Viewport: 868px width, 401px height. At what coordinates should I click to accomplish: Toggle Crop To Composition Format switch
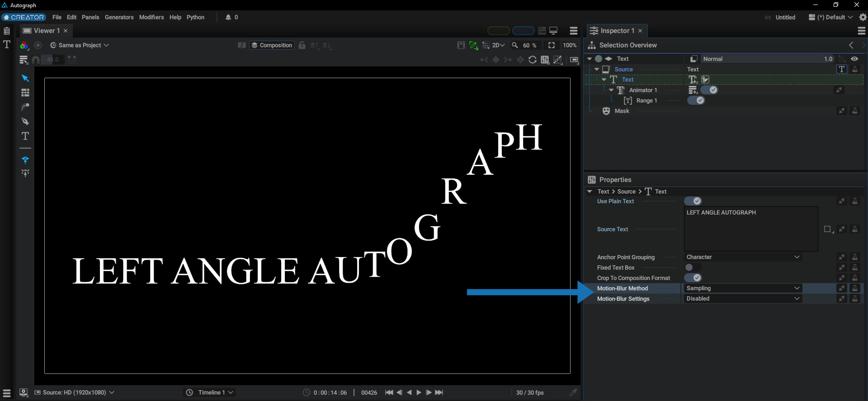[693, 278]
